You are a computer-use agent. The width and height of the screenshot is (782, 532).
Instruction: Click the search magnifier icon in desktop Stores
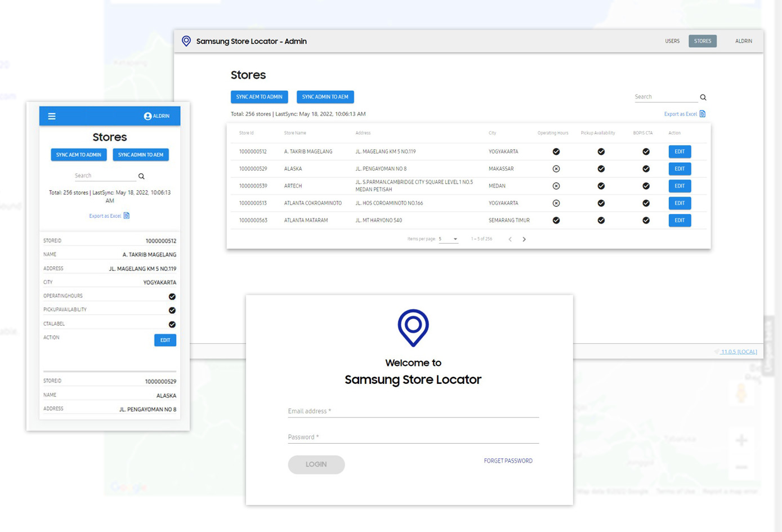click(x=703, y=97)
